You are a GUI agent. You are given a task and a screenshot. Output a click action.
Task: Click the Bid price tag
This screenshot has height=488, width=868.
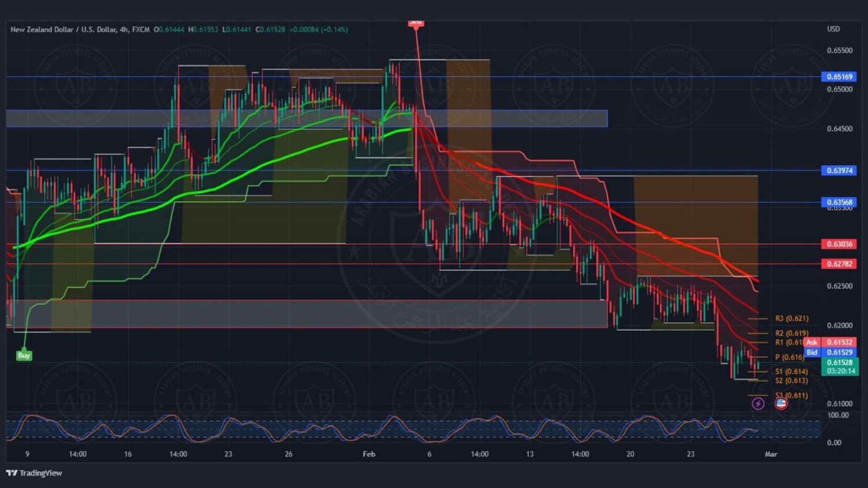click(812, 352)
